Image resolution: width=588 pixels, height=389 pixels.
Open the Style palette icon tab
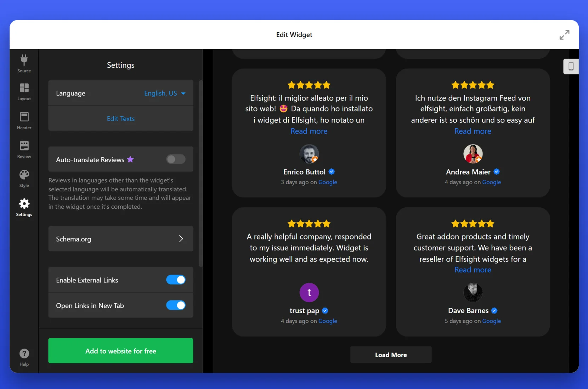(24, 179)
